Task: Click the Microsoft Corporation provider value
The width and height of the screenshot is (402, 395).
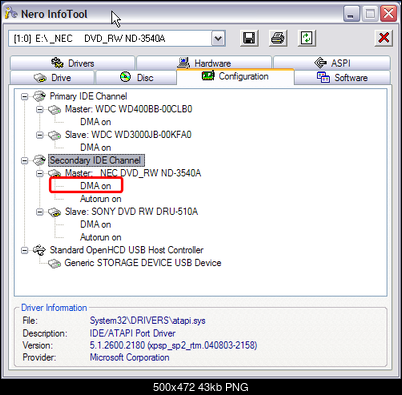Action: [129, 357]
